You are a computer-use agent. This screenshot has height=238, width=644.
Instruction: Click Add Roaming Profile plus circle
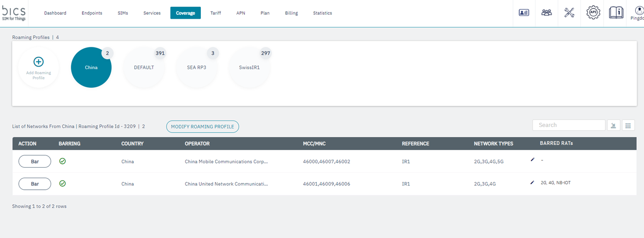click(38, 62)
